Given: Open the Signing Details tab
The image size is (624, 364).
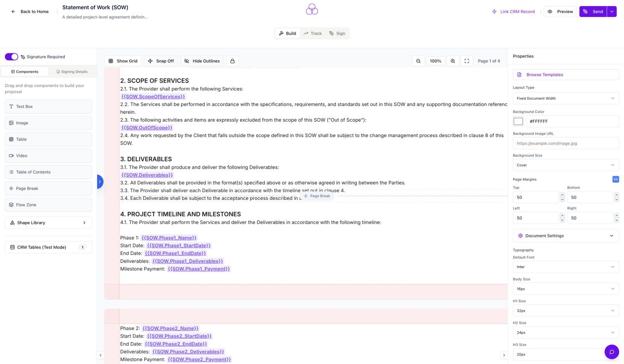Looking at the screenshot, I should [72, 72].
